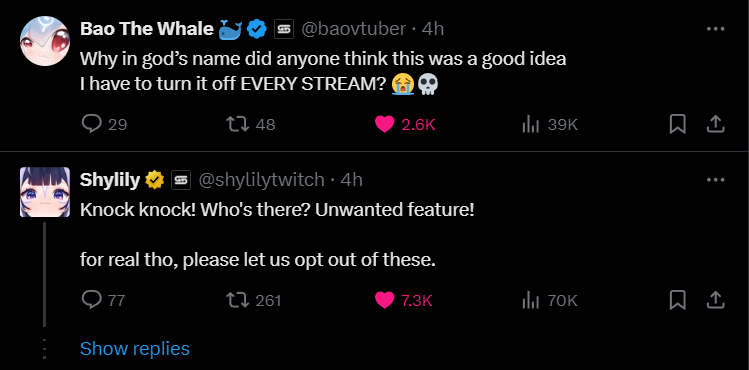Bookmark Bao The Whale's tweet
Image resolution: width=749 pixels, height=370 pixels.
click(678, 125)
